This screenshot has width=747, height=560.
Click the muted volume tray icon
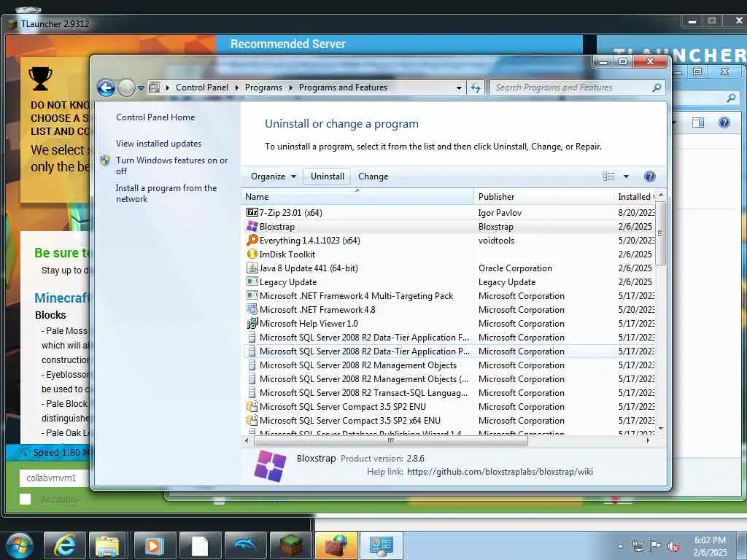click(673, 546)
